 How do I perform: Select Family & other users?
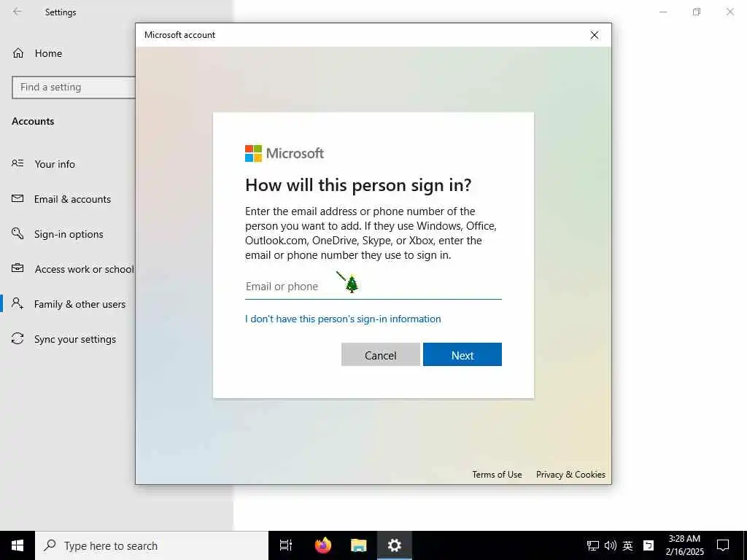coord(80,304)
